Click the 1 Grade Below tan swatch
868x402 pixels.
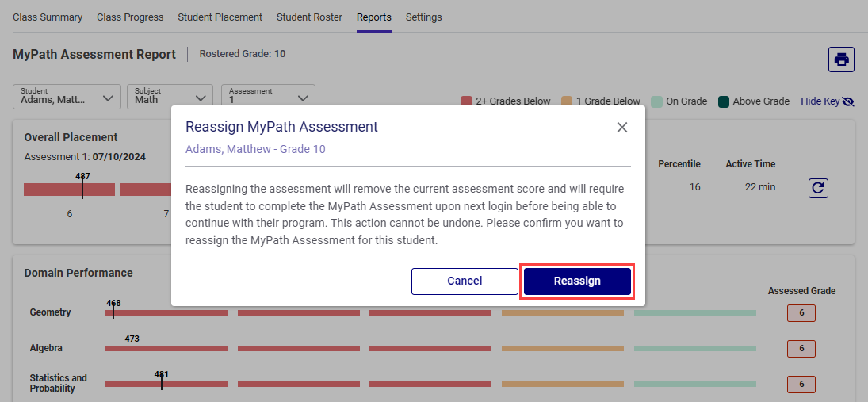pyautogui.click(x=566, y=101)
